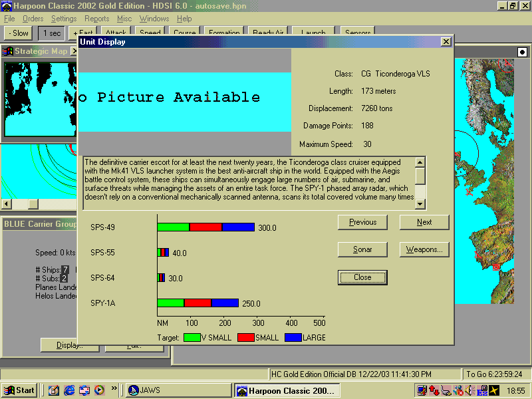Open the Settings menu
Viewport: 532px width, 399px height.
[x=64, y=19]
